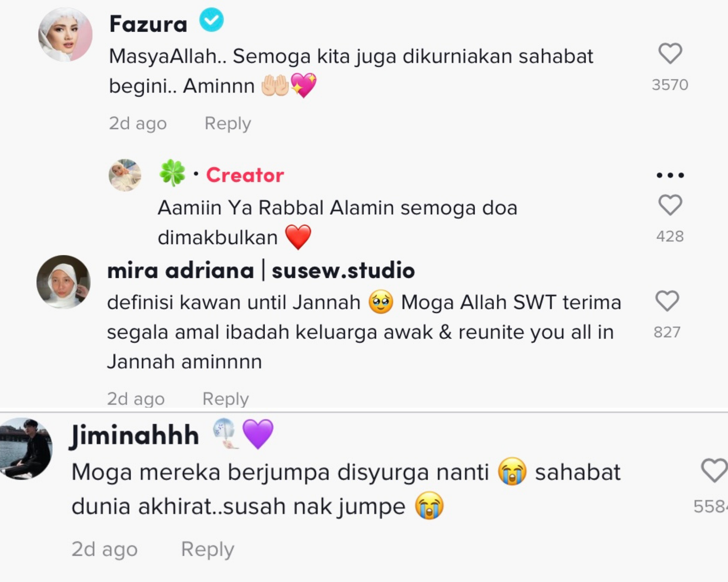Tap Fazura's blue verified badge
The image size is (728, 582).
tap(211, 20)
